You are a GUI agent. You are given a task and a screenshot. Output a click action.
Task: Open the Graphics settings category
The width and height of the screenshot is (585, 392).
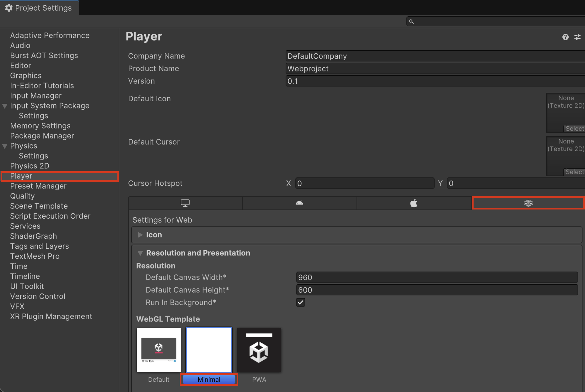click(x=26, y=76)
